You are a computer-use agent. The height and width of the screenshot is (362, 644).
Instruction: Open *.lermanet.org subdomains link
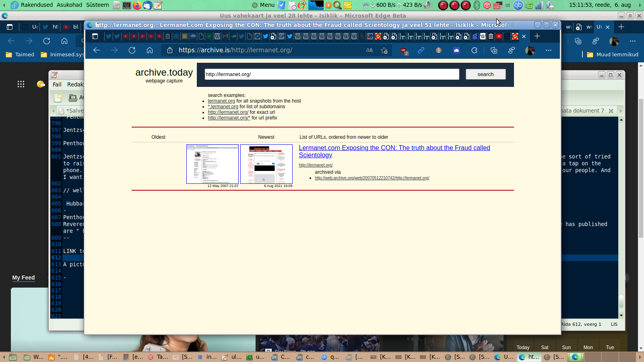click(x=223, y=107)
